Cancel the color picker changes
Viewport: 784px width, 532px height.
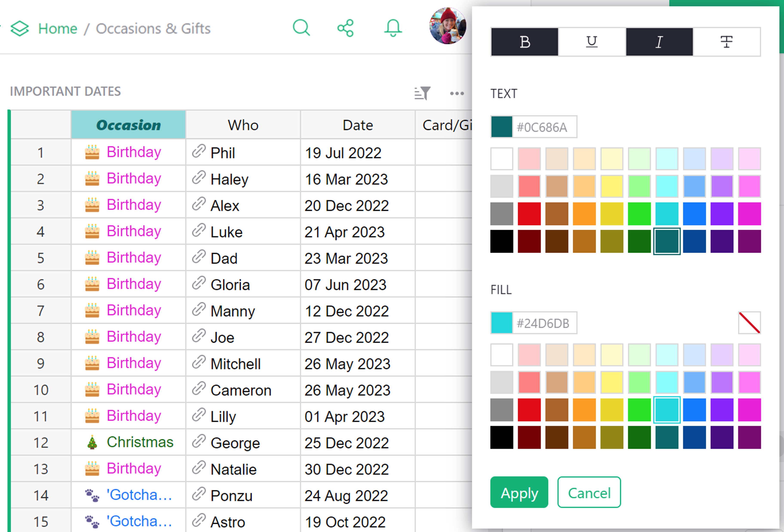(x=589, y=492)
